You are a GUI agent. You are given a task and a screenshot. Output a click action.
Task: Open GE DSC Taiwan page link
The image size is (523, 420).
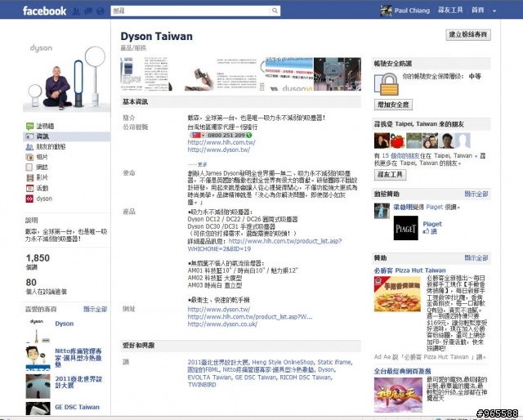(77, 407)
